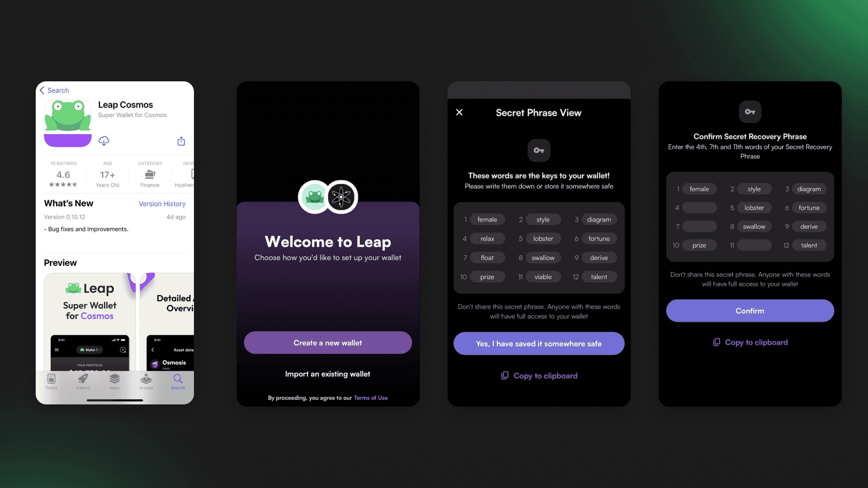Click Confirm button on recovery phrase screen
The width and height of the screenshot is (868, 488).
[750, 310]
